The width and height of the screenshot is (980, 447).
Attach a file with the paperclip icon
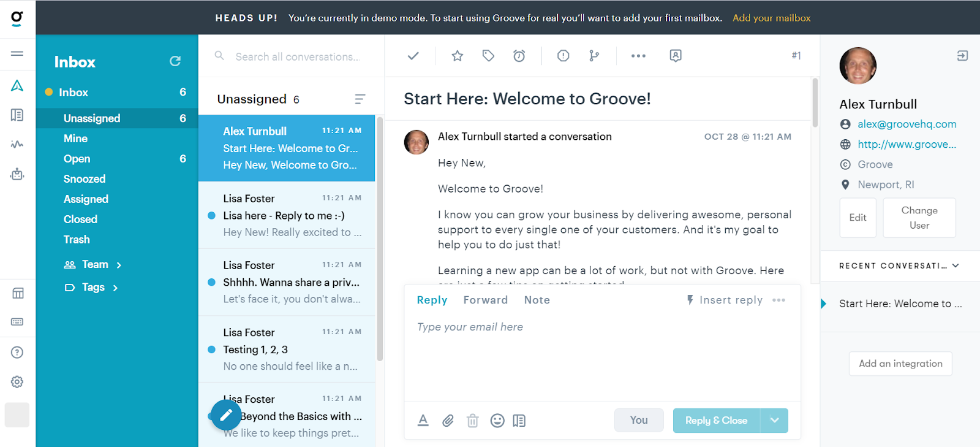pos(448,421)
